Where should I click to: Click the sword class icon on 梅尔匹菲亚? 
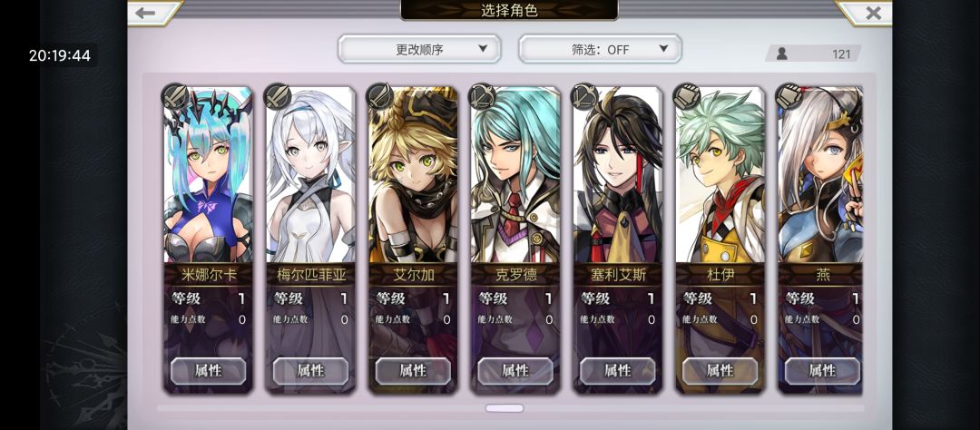click(278, 96)
